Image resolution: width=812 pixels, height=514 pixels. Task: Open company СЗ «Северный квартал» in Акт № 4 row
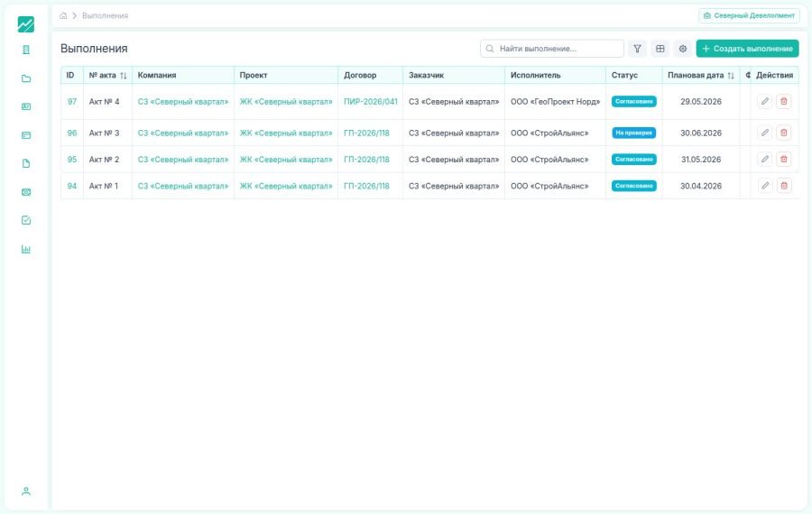click(183, 102)
